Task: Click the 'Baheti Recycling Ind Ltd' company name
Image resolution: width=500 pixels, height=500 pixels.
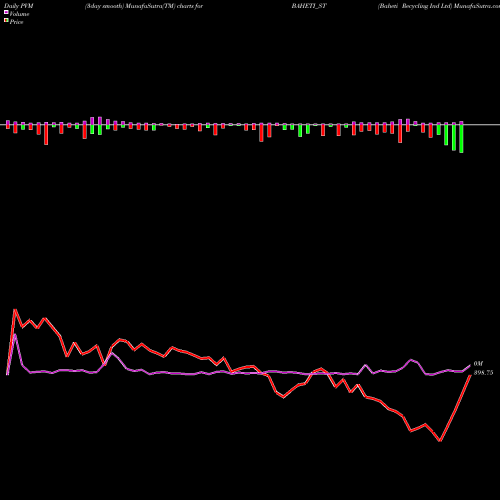Action: [x=415, y=6]
